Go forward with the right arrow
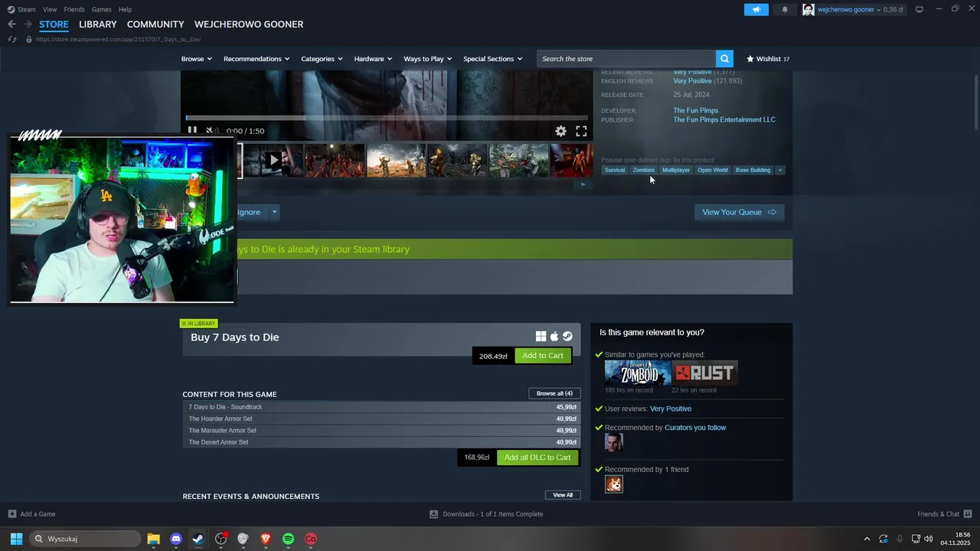 click(28, 24)
